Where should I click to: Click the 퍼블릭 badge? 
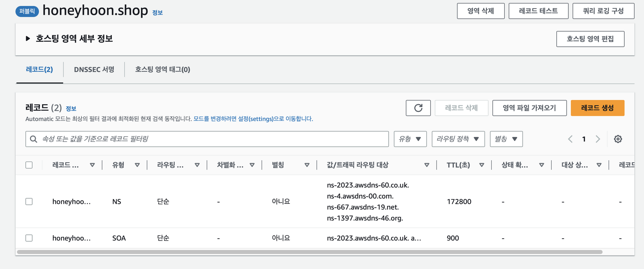[x=27, y=11]
